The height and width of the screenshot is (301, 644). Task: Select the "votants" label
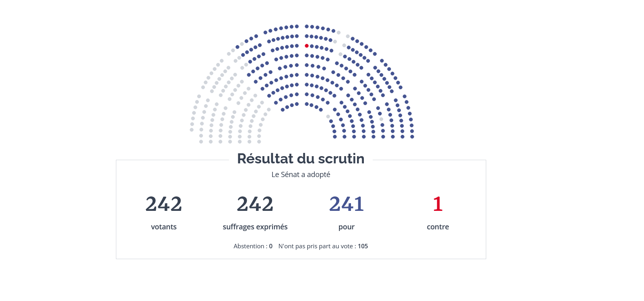(164, 227)
